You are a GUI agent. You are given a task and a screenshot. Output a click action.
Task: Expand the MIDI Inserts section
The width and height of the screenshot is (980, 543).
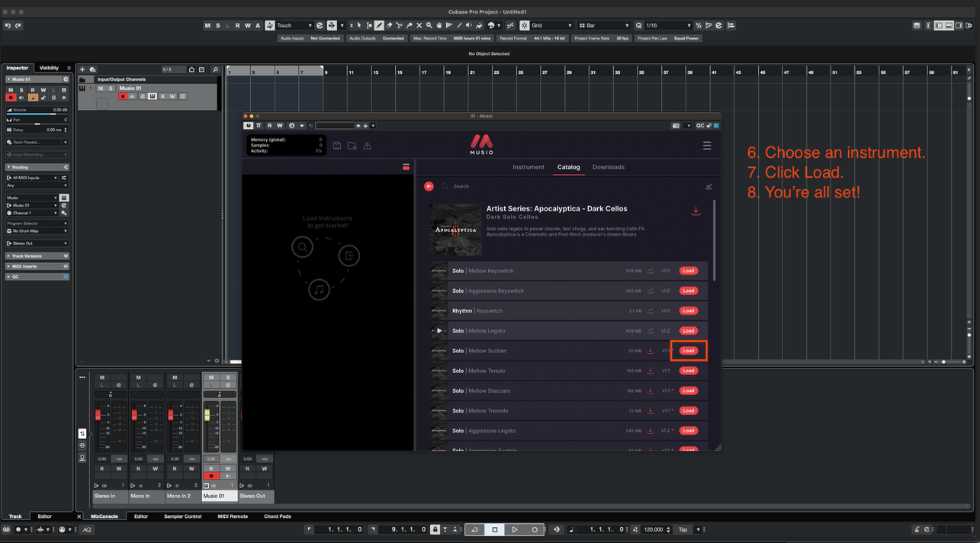click(37, 266)
